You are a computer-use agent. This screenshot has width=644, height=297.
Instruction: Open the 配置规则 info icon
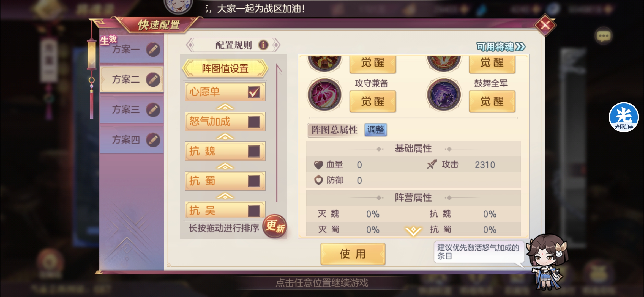click(x=263, y=45)
